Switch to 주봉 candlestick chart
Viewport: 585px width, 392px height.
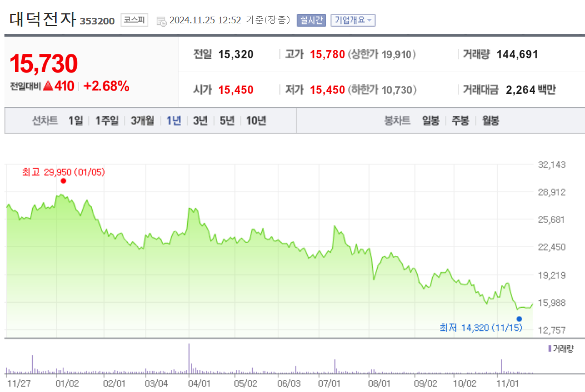pos(460,120)
